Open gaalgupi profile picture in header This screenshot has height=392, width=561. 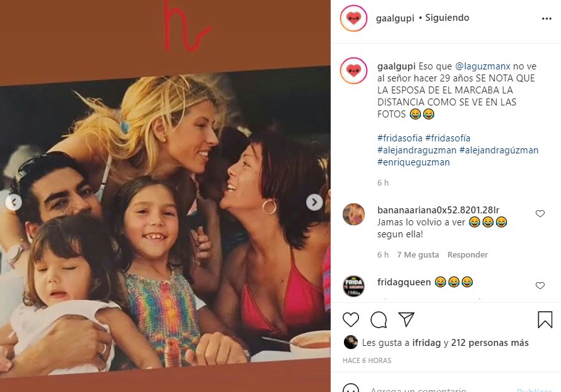click(353, 18)
